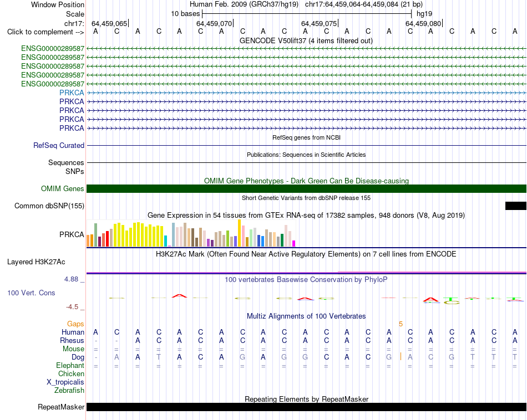Click the orange 5 gap marker

tap(401, 324)
